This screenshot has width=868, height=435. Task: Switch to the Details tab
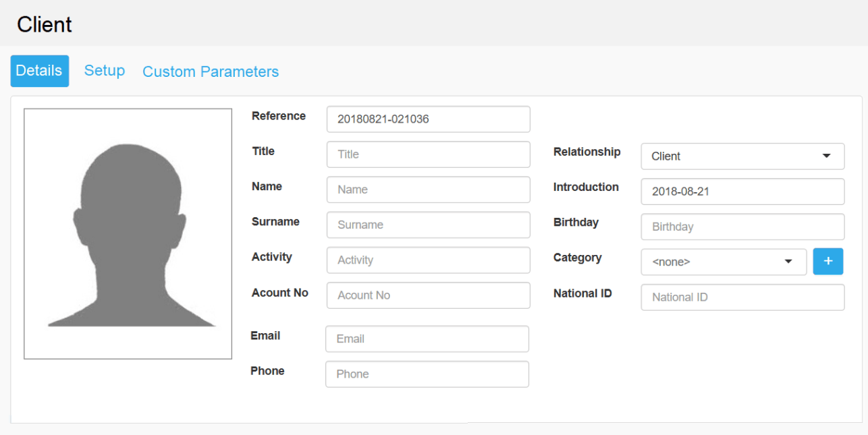[x=39, y=71]
